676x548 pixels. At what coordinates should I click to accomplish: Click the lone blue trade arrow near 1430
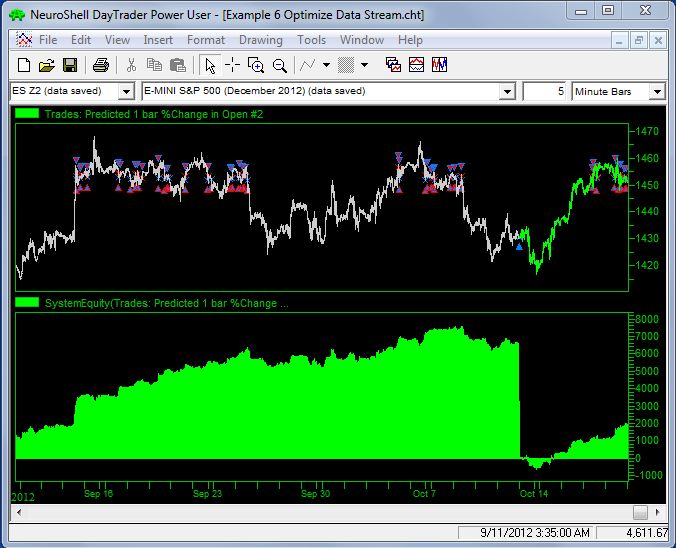tap(519, 247)
